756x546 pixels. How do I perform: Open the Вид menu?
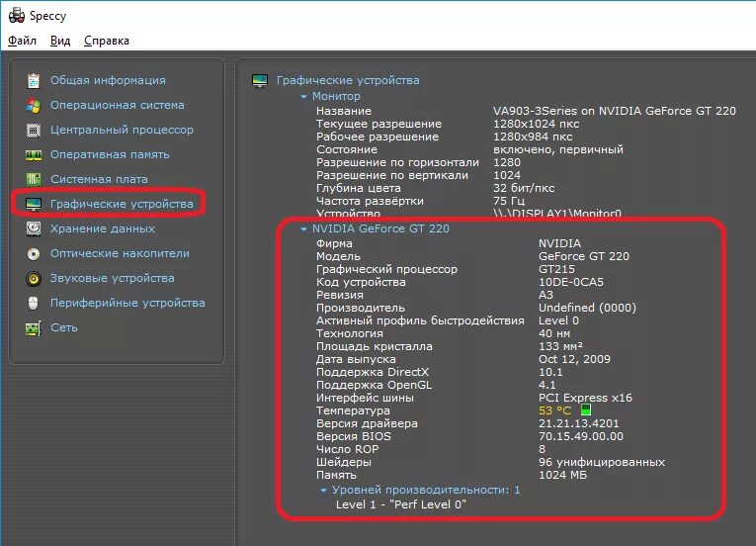[x=60, y=41]
